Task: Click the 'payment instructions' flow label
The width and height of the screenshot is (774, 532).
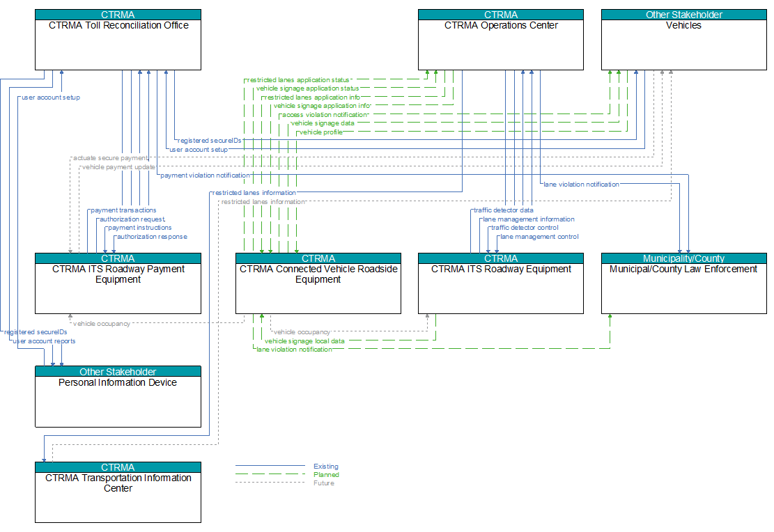Action: click(140, 228)
